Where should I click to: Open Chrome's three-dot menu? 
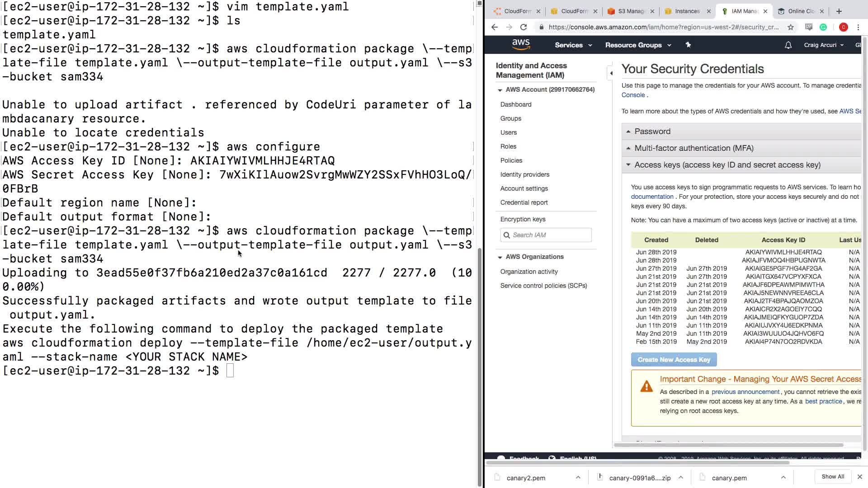pos(858,27)
